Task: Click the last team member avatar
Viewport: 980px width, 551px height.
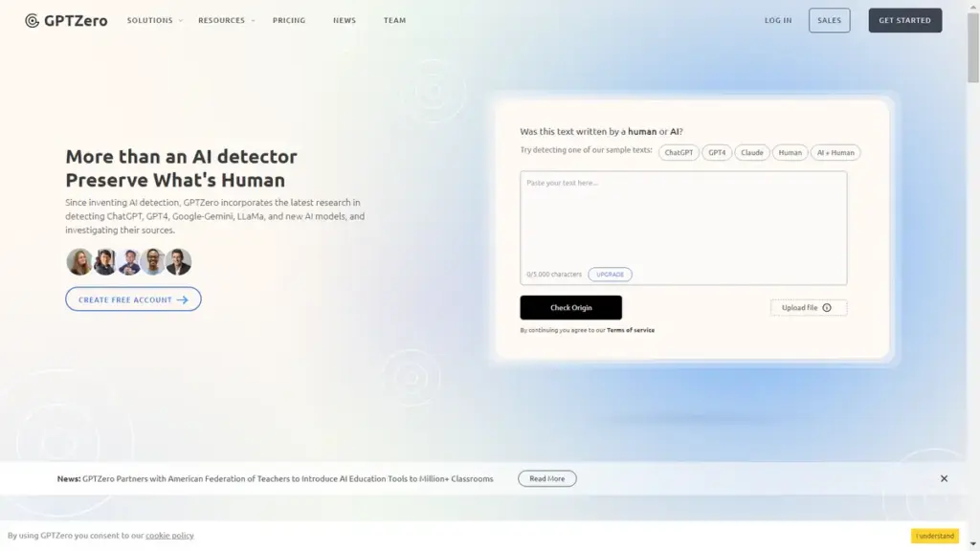Action: point(178,262)
